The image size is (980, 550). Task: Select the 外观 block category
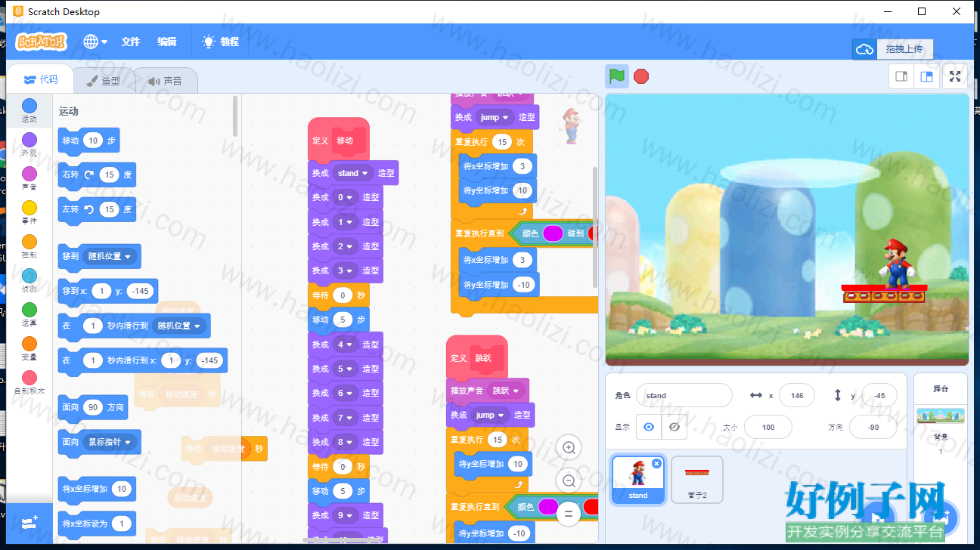click(29, 144)
